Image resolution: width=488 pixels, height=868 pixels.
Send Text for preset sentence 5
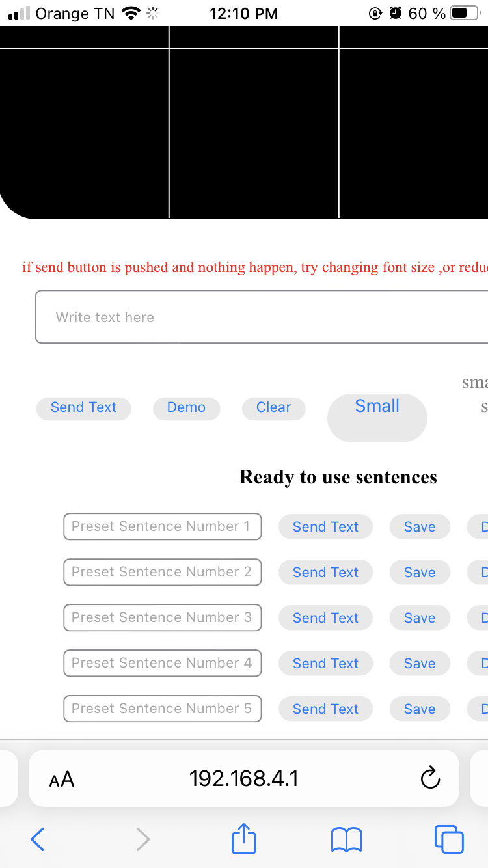tap(325, 709)
